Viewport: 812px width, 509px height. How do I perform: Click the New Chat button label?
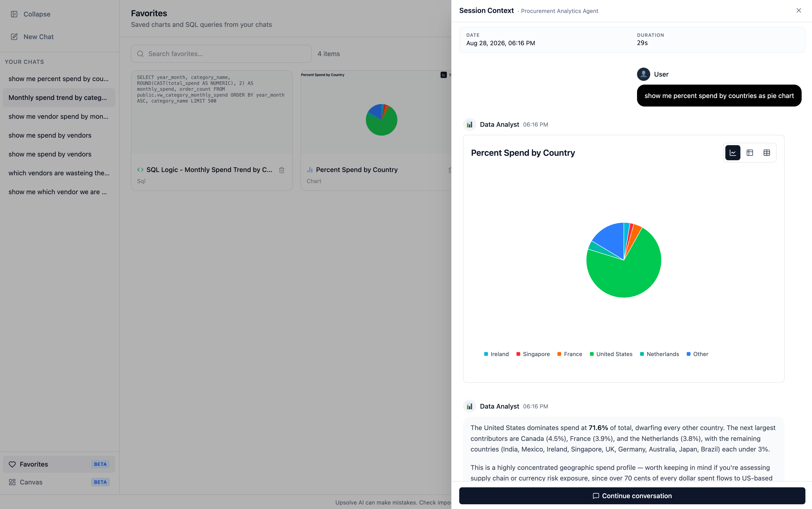[x=38, y=37]
